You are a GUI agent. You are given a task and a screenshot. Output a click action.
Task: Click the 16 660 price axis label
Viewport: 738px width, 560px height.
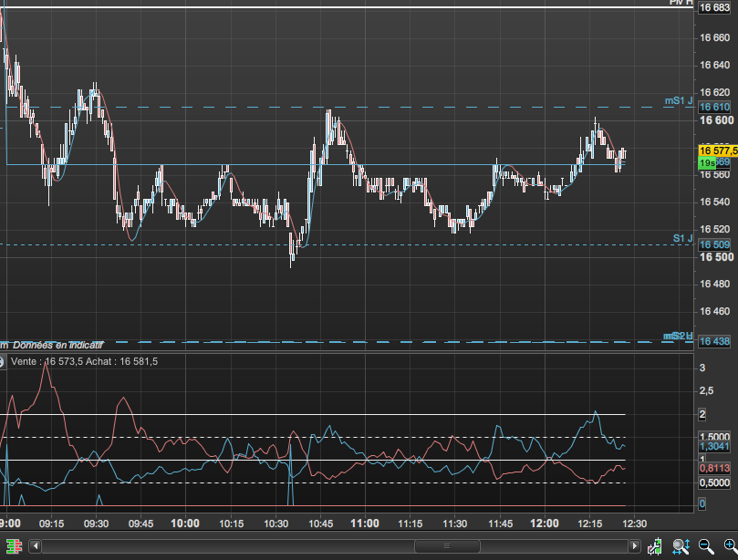[x=714, y=37]
